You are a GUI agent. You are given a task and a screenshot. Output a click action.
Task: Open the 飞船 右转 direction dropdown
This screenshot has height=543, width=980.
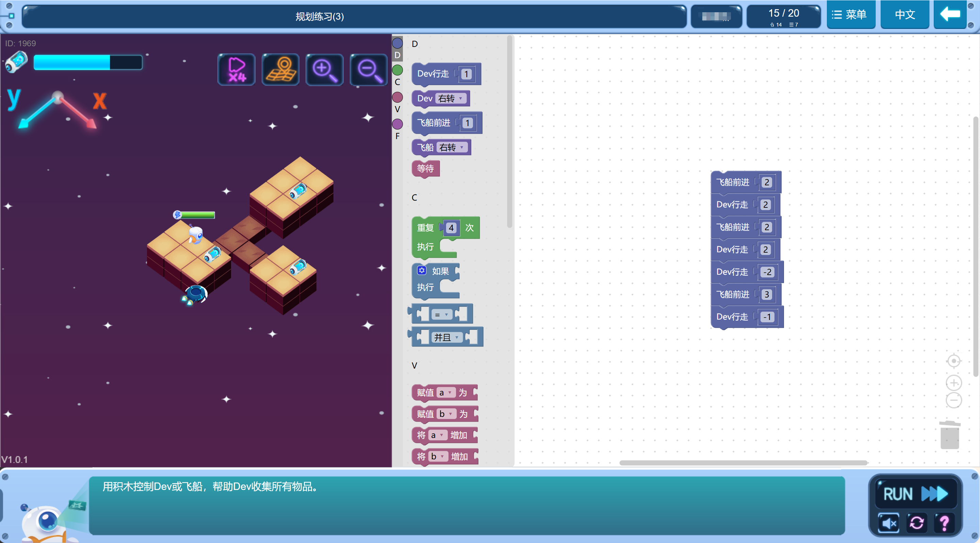[x=452, y=148]
